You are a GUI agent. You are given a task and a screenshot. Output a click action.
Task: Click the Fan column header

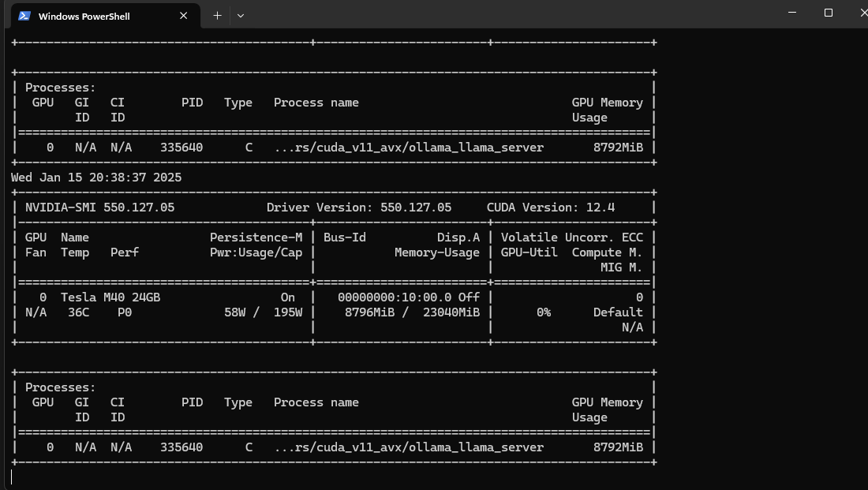pyautogui.click(x=36, y=252)
